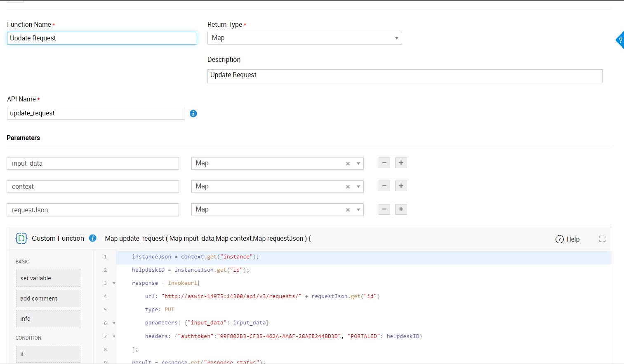Open the Return Type dropdown
This screenshot has width=624, height=364.
point(396,38)
